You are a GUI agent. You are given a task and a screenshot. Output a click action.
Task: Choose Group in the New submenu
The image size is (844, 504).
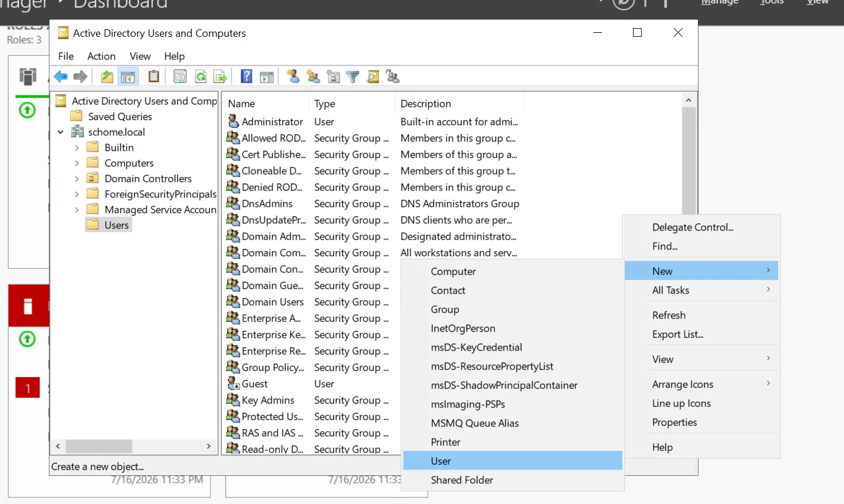[513, 309]
